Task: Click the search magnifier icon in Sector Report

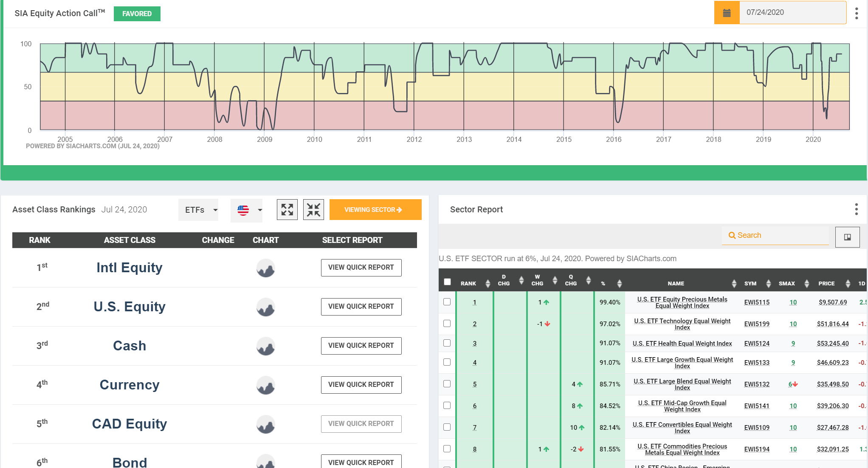Action: [x=732, y=235]
